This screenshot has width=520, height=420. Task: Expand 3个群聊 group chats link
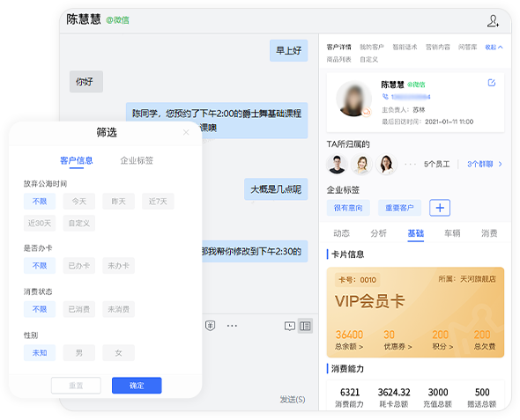click(485, 164)
